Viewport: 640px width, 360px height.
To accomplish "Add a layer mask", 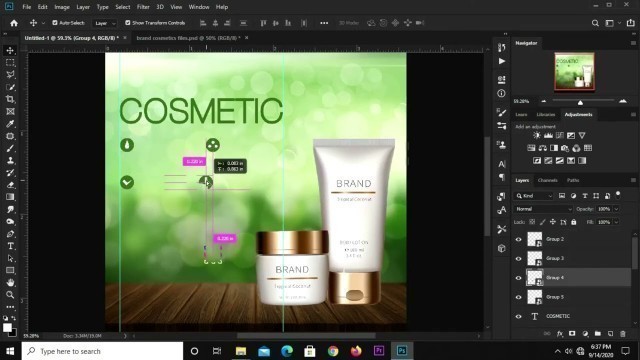I will (572, 333).
